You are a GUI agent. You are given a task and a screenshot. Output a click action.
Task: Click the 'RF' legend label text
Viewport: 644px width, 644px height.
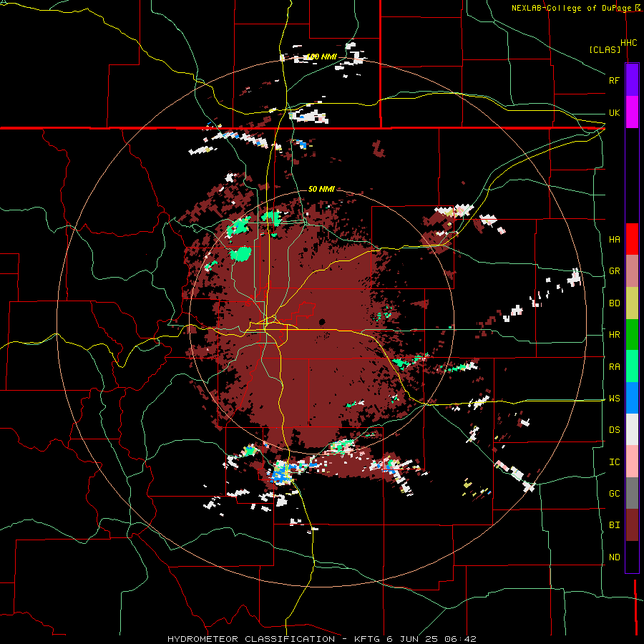point(614,80)
